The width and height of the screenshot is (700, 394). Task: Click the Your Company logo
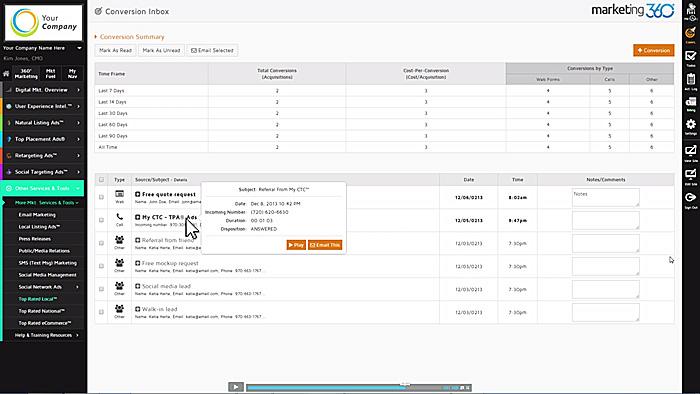pos(43,22)
